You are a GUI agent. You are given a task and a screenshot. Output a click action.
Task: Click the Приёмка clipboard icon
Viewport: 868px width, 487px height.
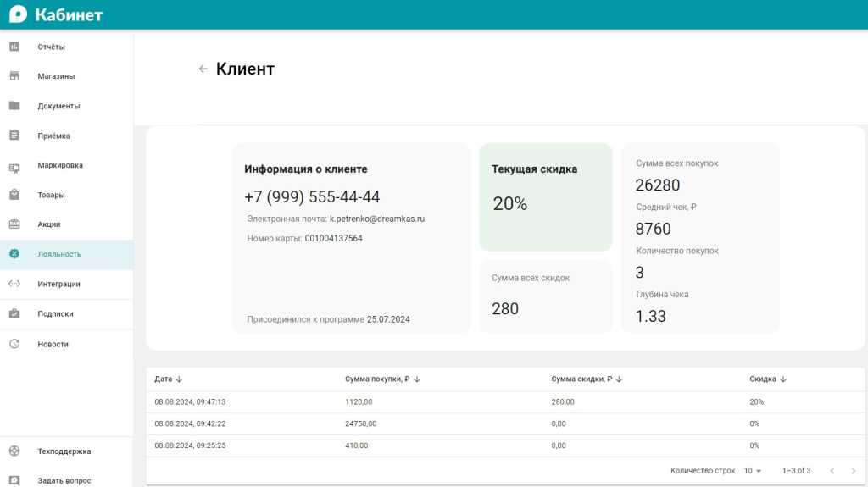[x=14, y=135]
